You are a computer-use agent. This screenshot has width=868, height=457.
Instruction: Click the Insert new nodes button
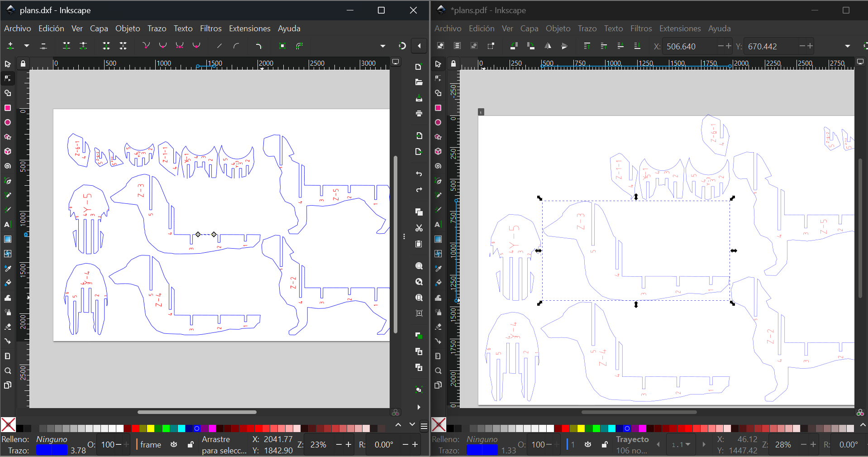coord(10,46)
